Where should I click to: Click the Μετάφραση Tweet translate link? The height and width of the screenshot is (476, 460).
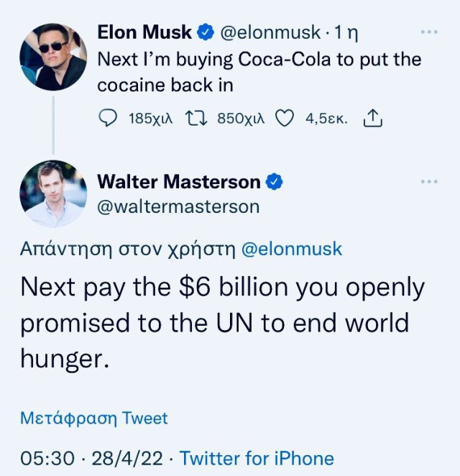click(94, 418)
